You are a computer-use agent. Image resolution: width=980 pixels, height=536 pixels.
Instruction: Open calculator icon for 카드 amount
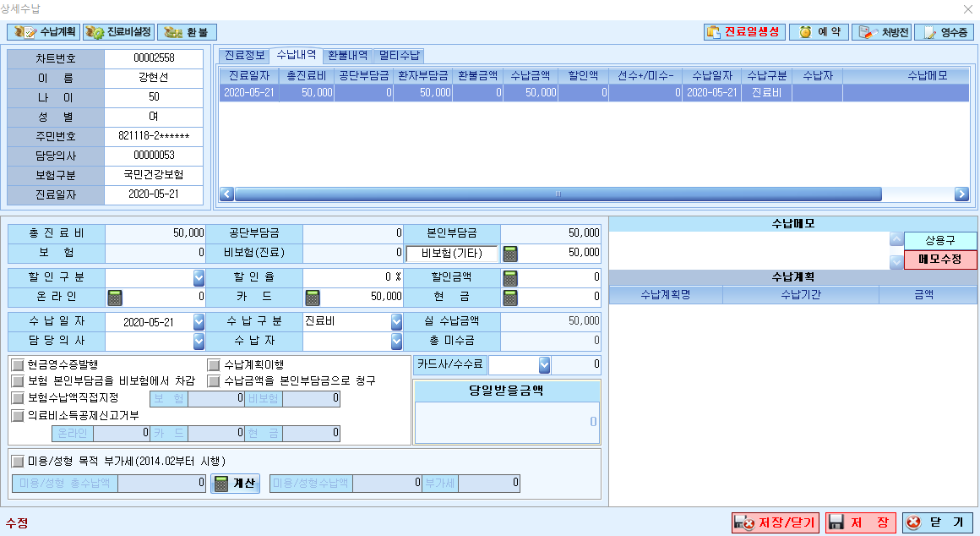click(x=313, y=298)
